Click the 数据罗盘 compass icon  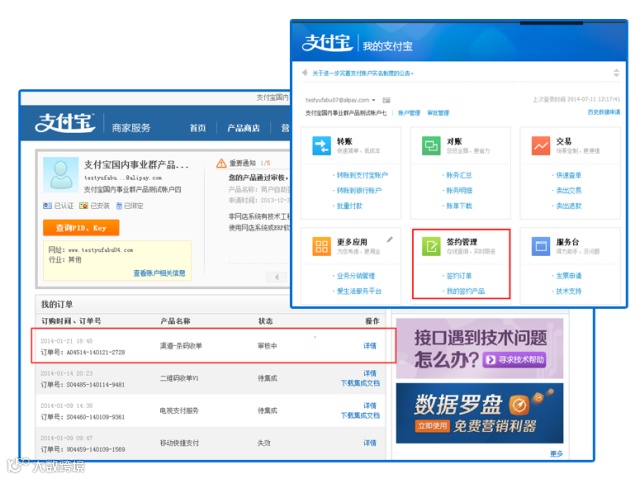coord(519,405)
